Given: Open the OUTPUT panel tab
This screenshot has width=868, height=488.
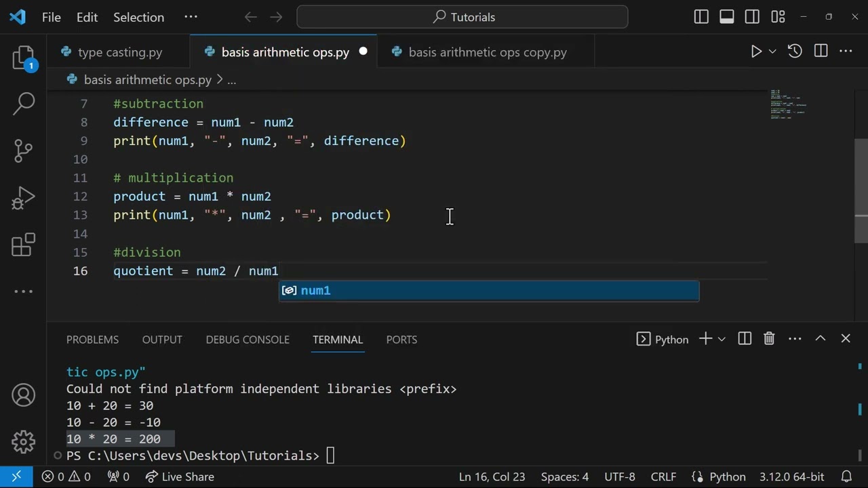Looking at the screenshot, I should [162, 340].
